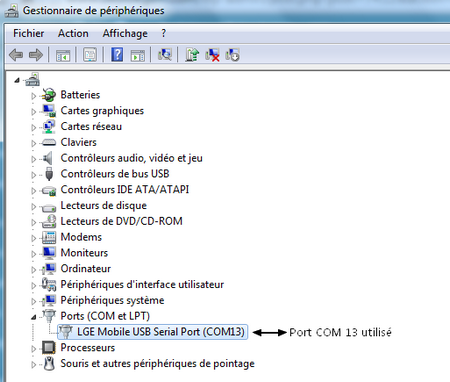Viewport: 450px width, 382px height.
Task: Click the audio controllers speaker icon
Action: click(48, 158)
